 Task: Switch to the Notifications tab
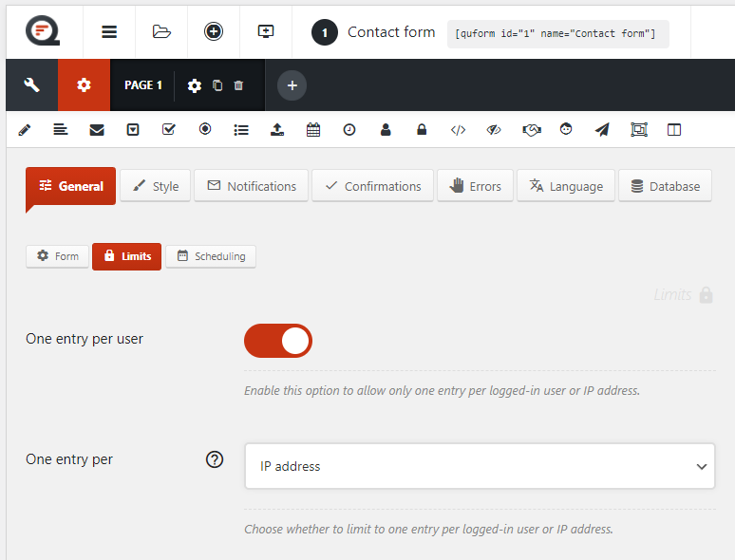coord(252,186)
